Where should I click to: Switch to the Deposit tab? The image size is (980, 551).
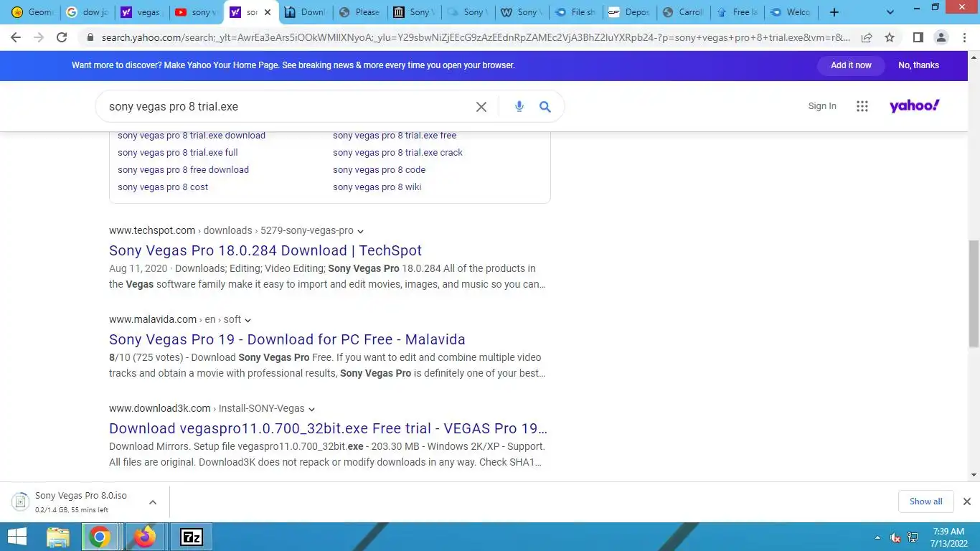coord(631,12)
